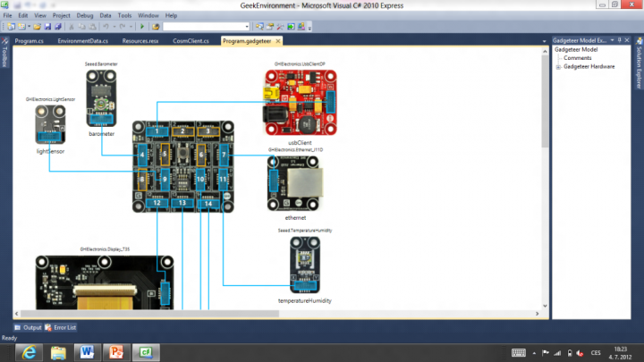Select the ethernet module on designer
This screenshot has width=644, height=362.
coord(294,183)
